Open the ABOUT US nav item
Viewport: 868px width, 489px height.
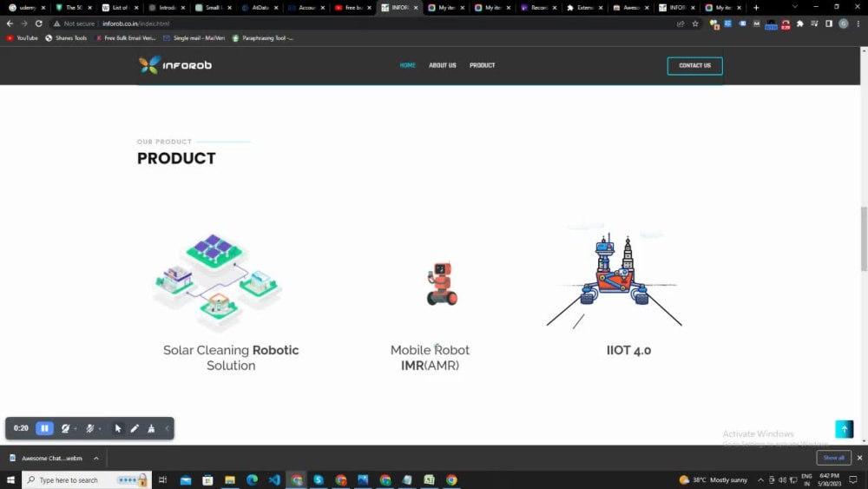coord(443,65)
